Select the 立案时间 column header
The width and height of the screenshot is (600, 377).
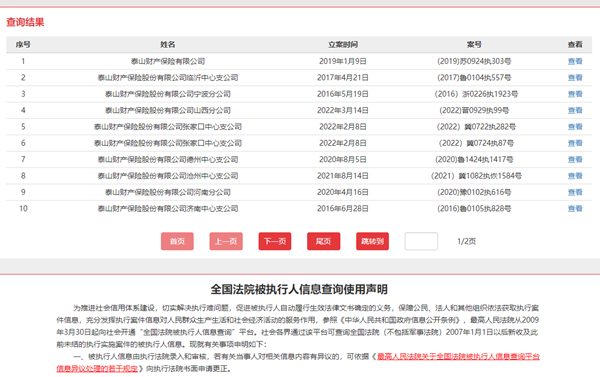click(343, 45)
